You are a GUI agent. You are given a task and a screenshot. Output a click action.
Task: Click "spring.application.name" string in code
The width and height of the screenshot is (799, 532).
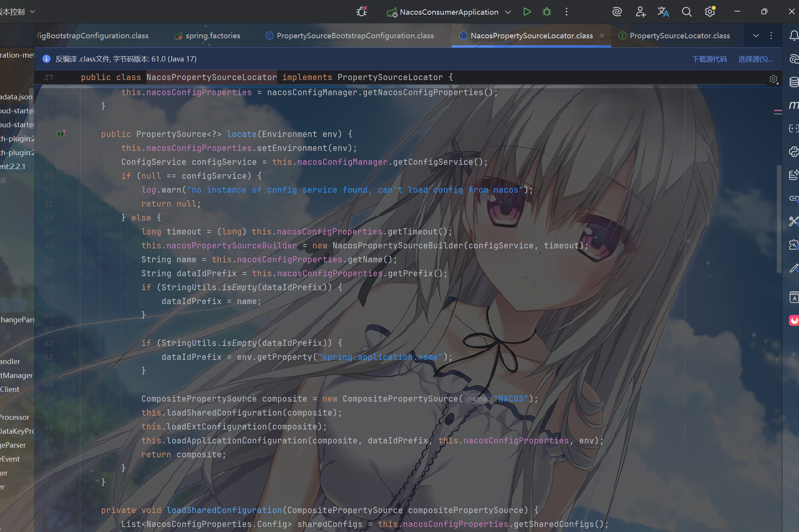(380, 357)
